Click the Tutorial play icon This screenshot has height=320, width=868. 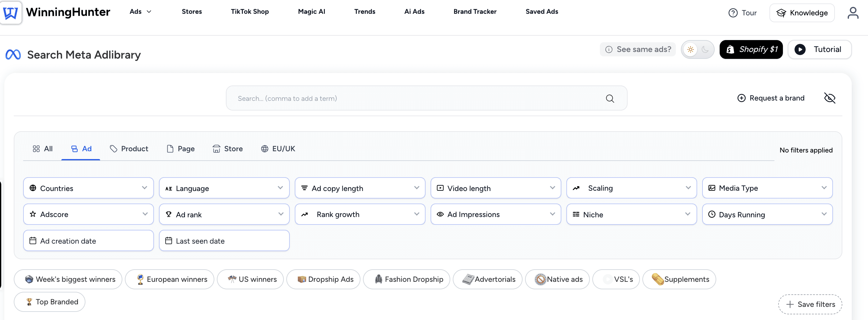(x=799, y=49)
